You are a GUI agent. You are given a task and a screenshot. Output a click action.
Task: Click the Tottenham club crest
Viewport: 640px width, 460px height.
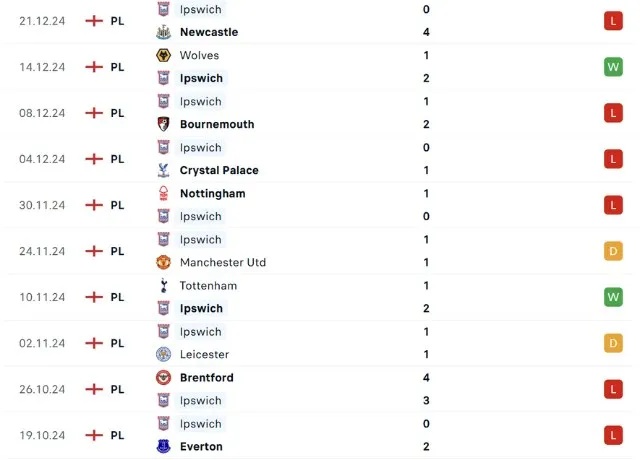pos(163,286)
